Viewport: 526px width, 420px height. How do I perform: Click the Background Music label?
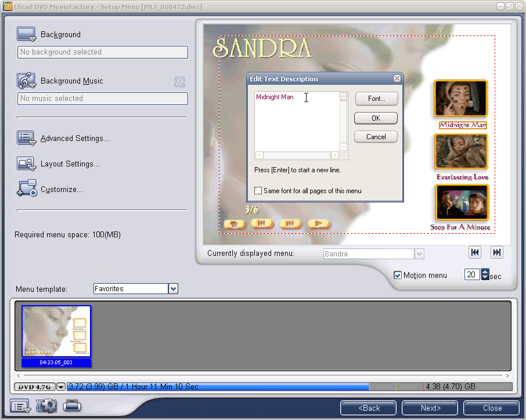tap(72, 81)
